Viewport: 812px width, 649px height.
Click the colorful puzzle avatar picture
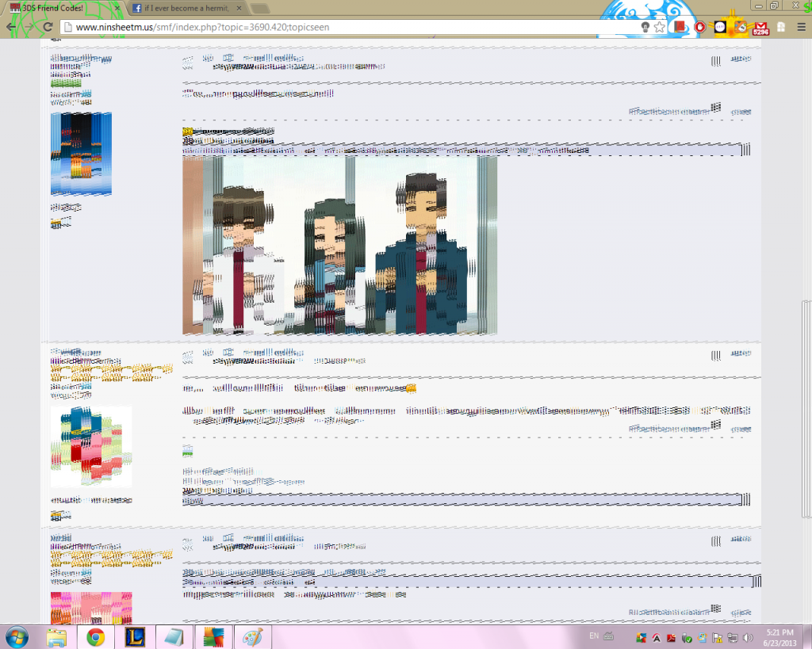[91, 447]
